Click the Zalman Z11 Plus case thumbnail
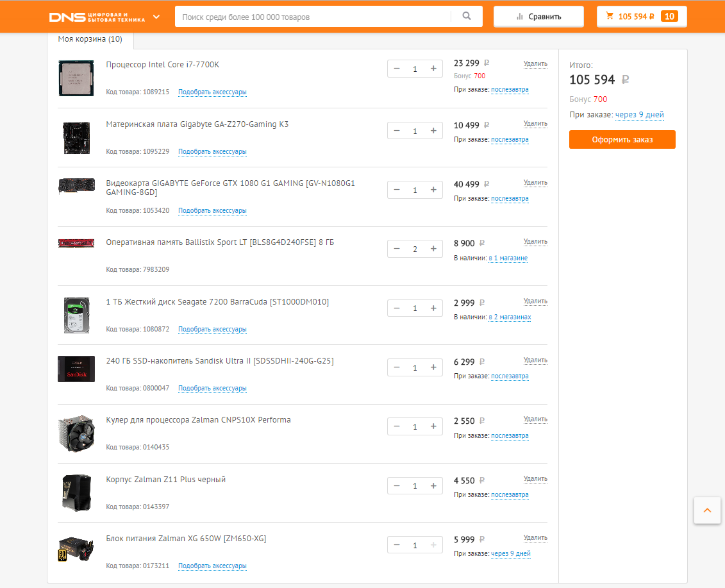The image size is (725, 588). [76, 492]
